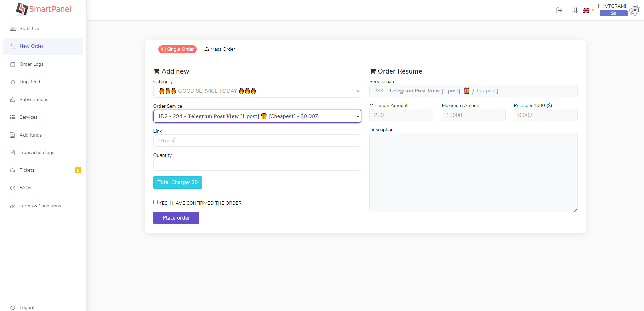Open the settings sliders icon in header

click(x=574, y=11)
